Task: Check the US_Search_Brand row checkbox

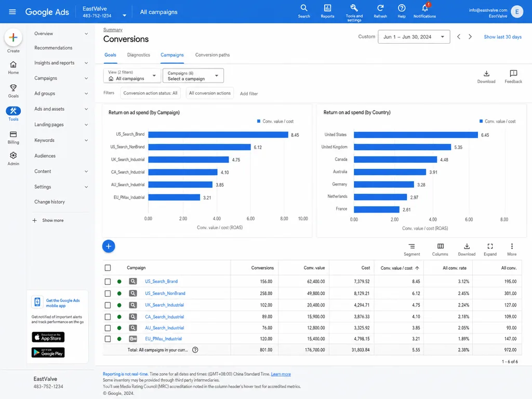Action: 108,281
